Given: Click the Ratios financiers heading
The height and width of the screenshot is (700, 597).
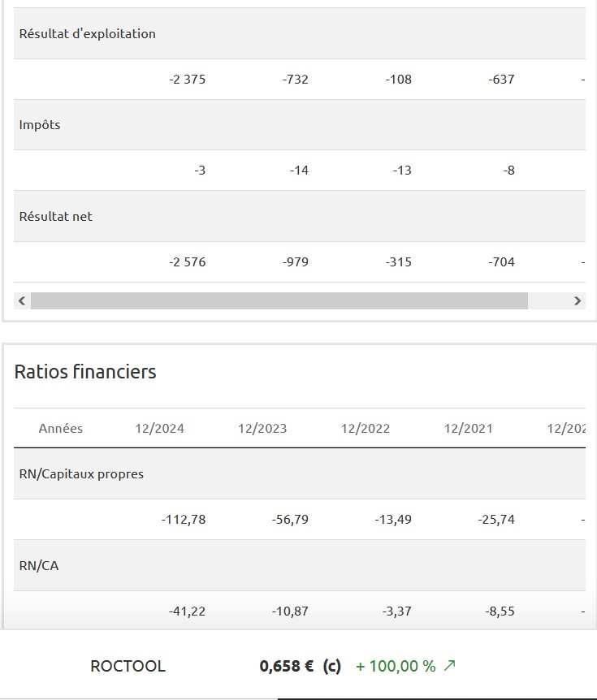Looking at the screenshot, I should point(85,372).
